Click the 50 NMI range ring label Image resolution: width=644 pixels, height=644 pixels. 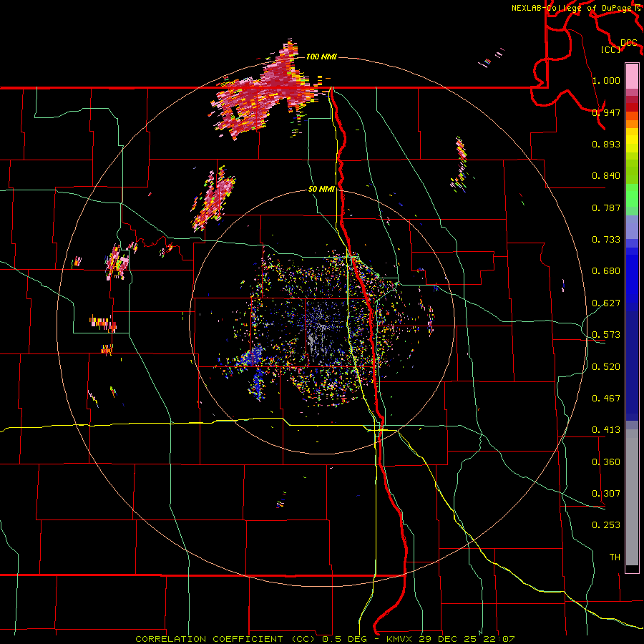321,190
